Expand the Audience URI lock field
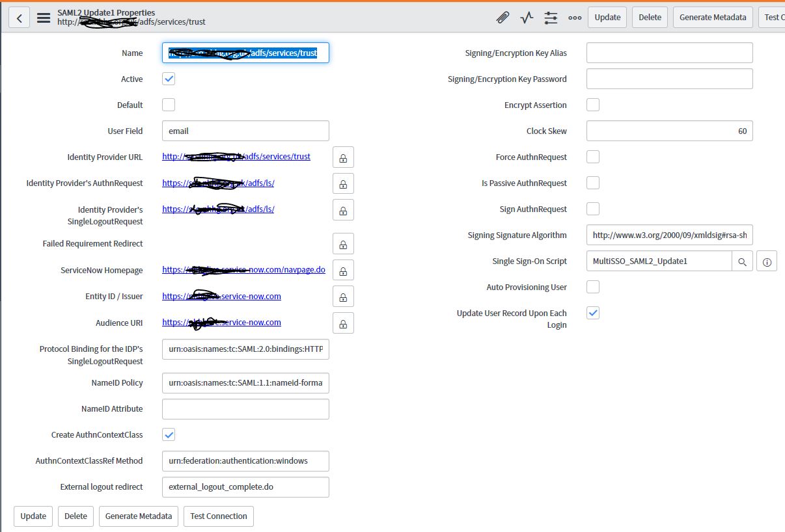The height and width of the screenshot is (532, 785). pyautogui.click(x=343, y=323)
